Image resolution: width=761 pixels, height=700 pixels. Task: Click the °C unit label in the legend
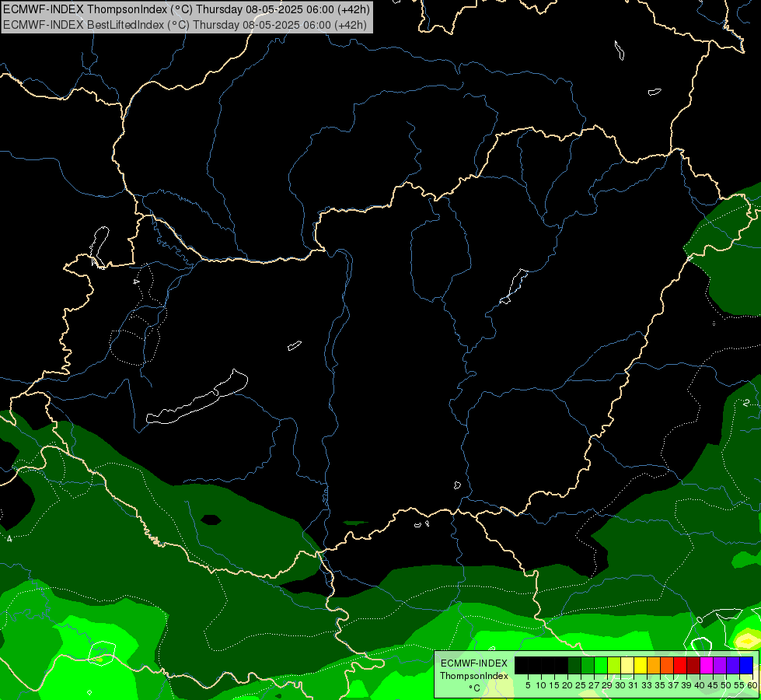[x=474, y=688]
